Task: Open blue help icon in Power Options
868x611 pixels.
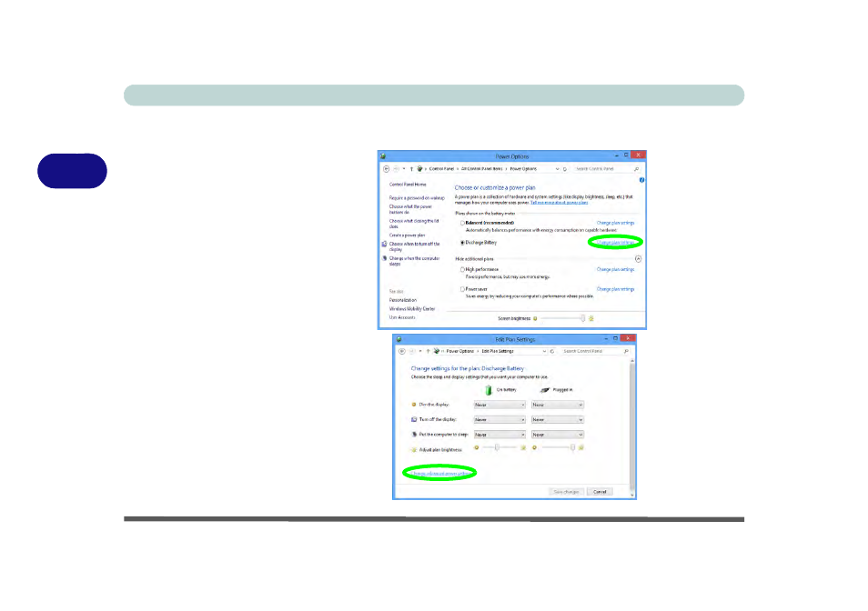Action: pos(641,180)
